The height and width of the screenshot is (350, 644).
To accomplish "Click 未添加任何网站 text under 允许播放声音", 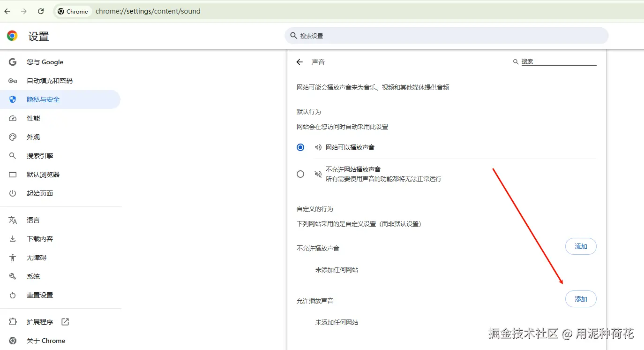I will point(337,322).
